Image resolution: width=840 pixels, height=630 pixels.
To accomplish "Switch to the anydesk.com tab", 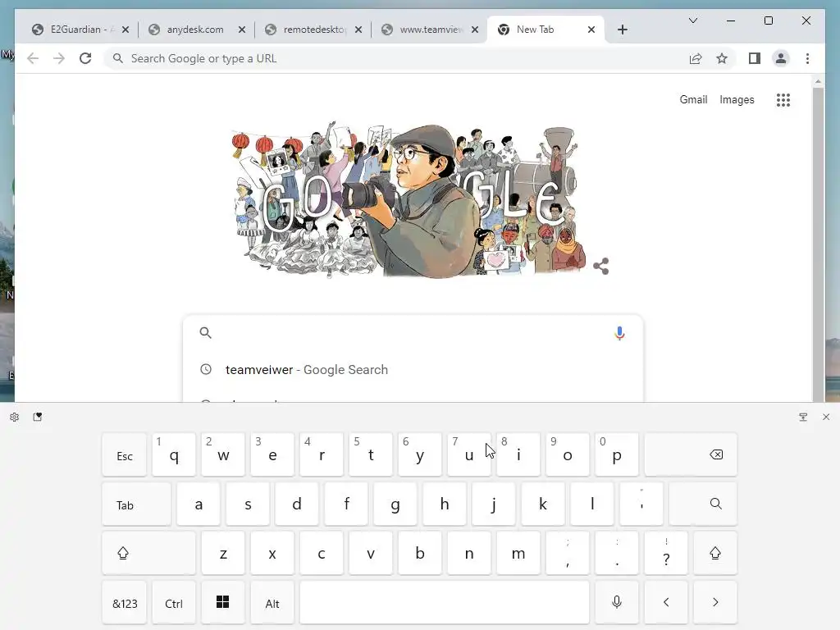I will pos(195,30).
